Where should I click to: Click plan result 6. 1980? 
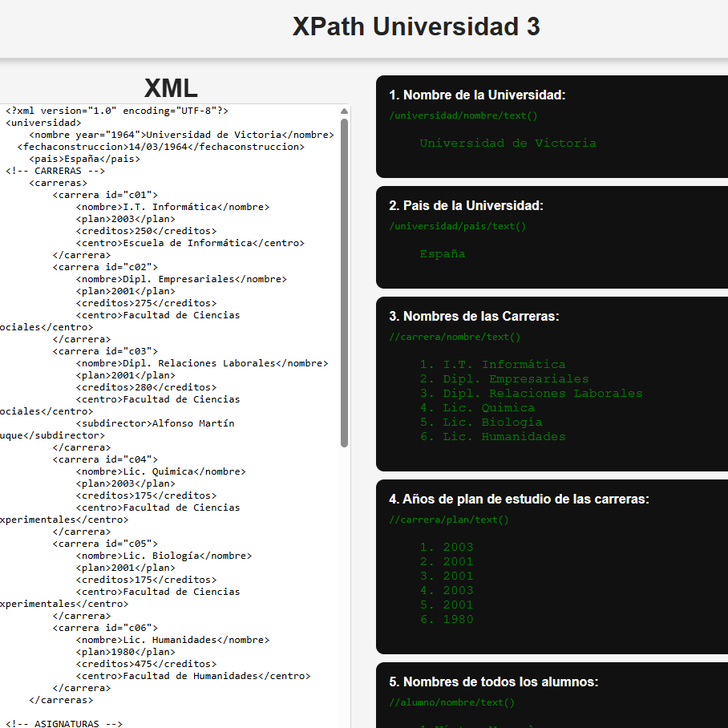[447, 619]
